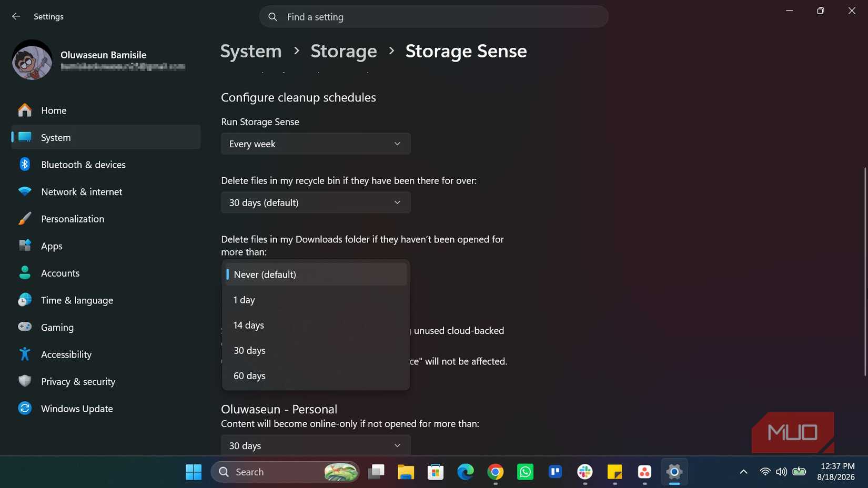This screenshot has height=488, width=868.
Task: Launch Microsoft Edge from the taskbar
Action: click(466, 472)
